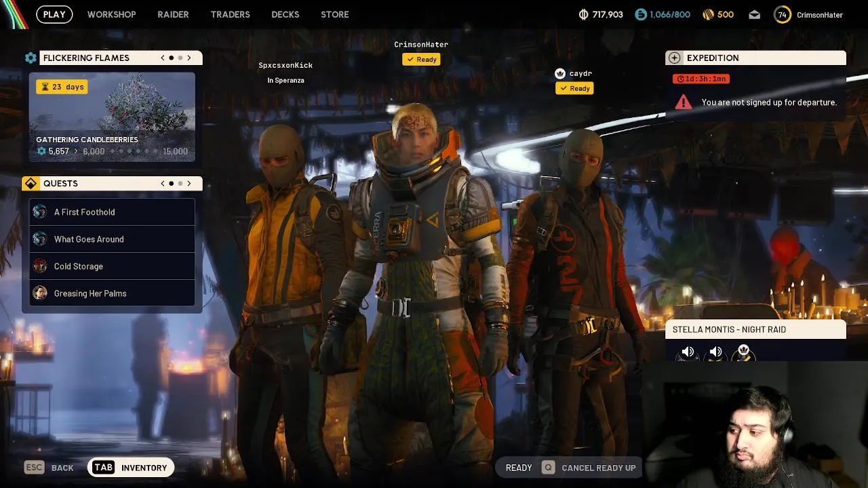Click Cold Storage quest giver icon
This screenshot has height=488, width=868.
[x=40, y=266]
